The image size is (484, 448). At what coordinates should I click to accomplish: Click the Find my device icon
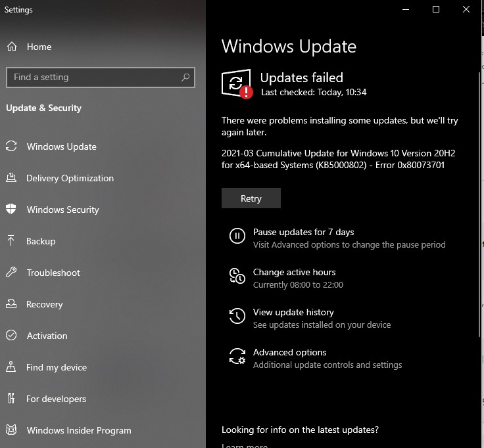tap(11, 367)
